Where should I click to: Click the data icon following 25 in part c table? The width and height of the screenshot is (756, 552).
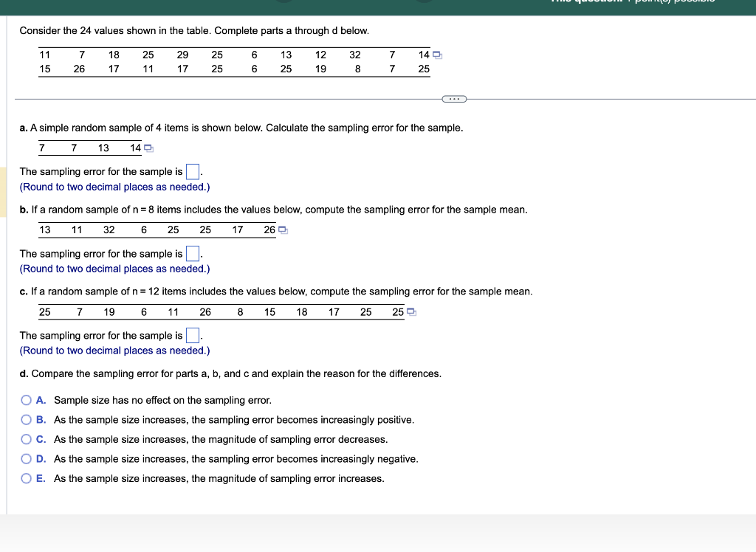411,312
